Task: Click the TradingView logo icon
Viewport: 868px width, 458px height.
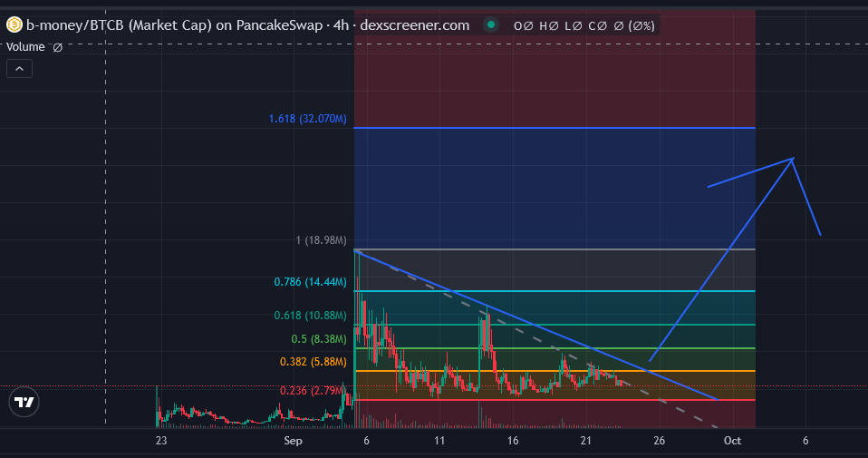Action: tap(24, 402)
